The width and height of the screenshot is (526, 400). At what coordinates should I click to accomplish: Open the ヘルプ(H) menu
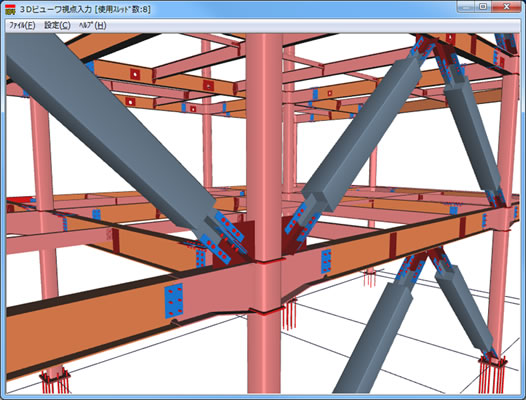coord(92,26)
